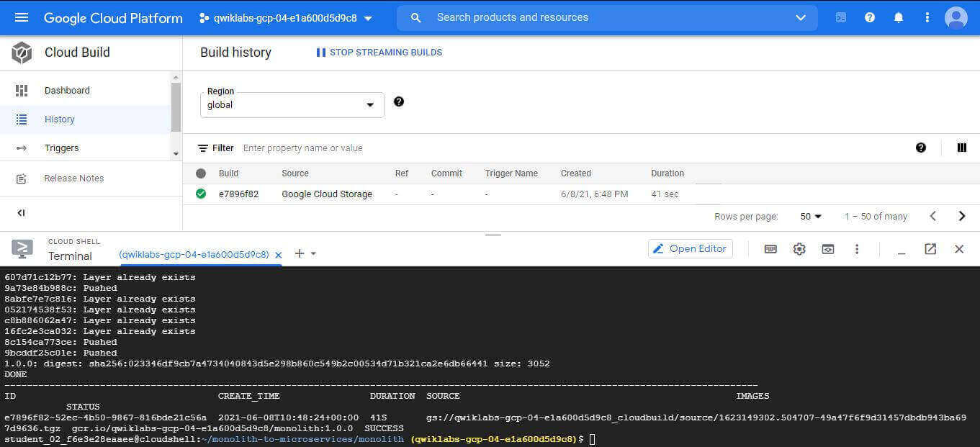Open the filter help question mark
This screenshot has height=447, width=980.
[x=921, y=148]
